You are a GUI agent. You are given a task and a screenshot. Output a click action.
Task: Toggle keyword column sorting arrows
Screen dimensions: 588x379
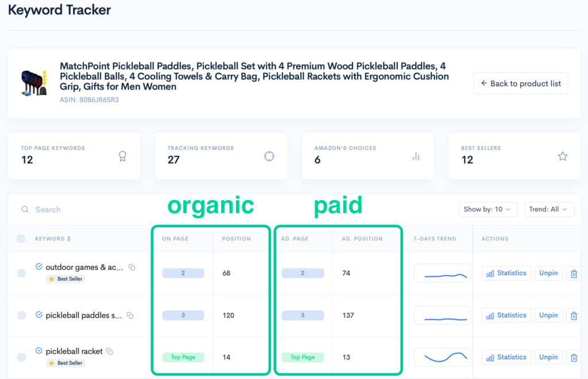(70, 238)
